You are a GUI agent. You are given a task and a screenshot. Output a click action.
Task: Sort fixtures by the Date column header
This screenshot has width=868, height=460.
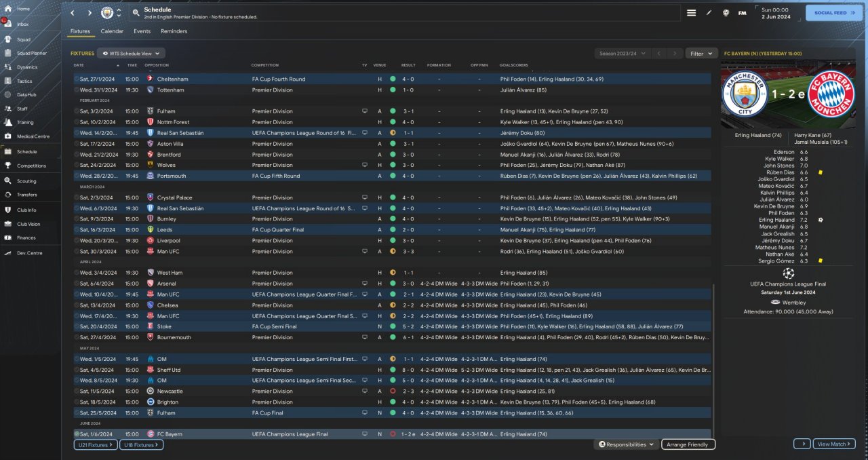pos(79,65)
